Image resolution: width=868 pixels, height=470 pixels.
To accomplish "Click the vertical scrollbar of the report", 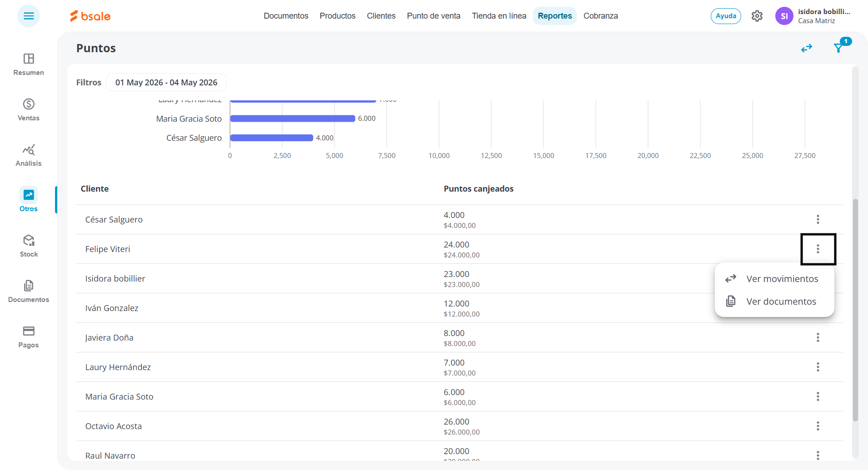I will (x=855, y=310).
